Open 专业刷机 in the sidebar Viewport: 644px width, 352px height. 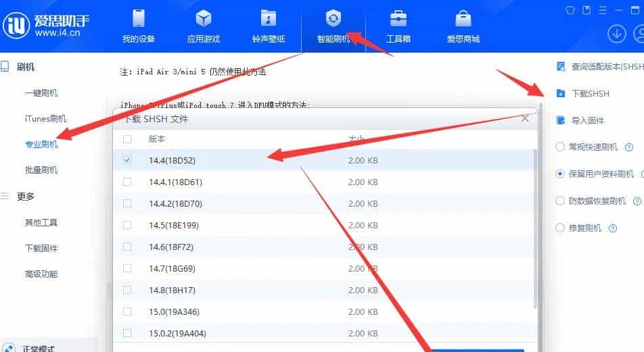[x=41, y=144]
